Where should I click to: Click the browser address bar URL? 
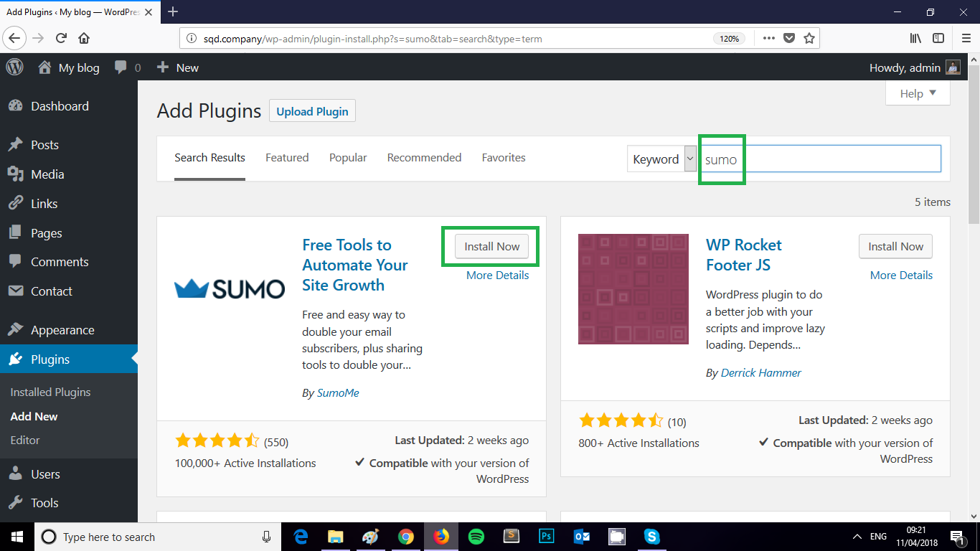[372, 39]
